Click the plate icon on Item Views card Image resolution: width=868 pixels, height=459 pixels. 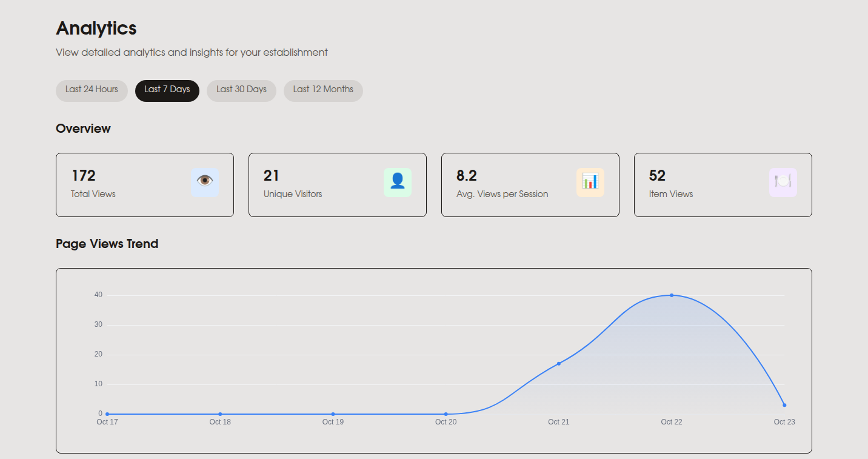[783, 182]
